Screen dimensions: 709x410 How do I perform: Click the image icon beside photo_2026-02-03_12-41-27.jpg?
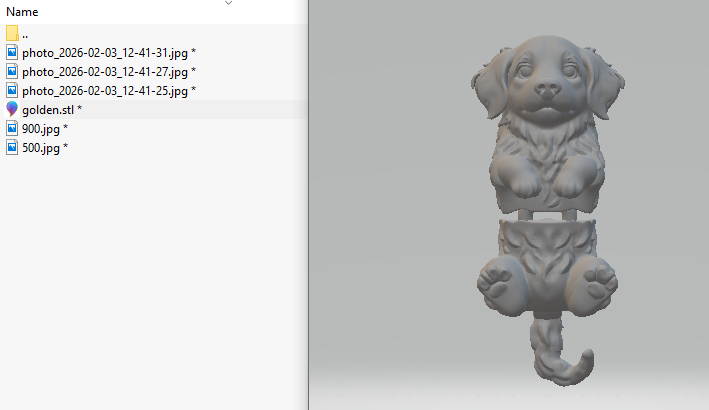coord(12,71)
